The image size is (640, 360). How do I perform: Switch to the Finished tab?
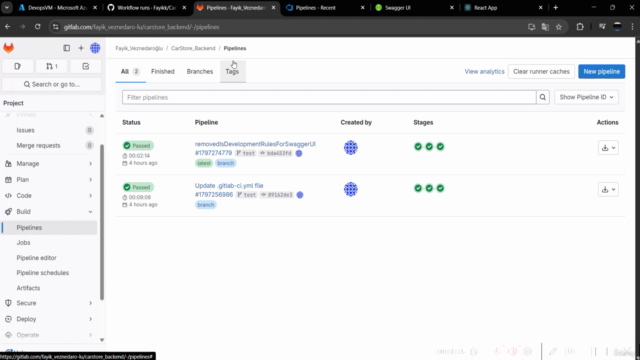pyautogui.click(x=162, y=71)
